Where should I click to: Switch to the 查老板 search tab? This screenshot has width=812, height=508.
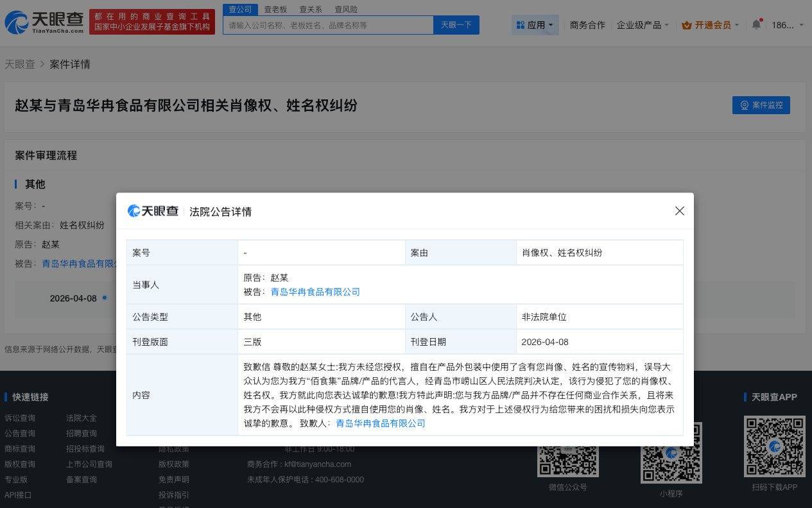pyautogui.click(x=275, y=9)
